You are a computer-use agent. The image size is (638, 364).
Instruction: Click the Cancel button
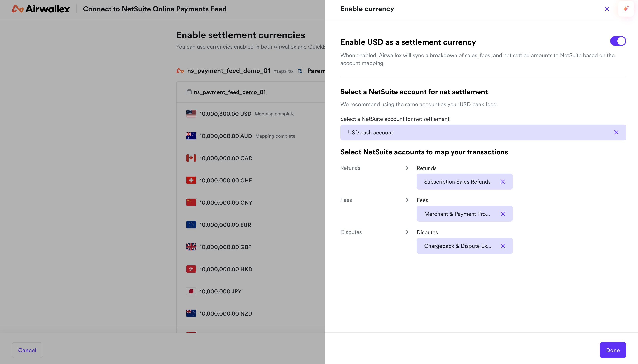pos(27,350)
